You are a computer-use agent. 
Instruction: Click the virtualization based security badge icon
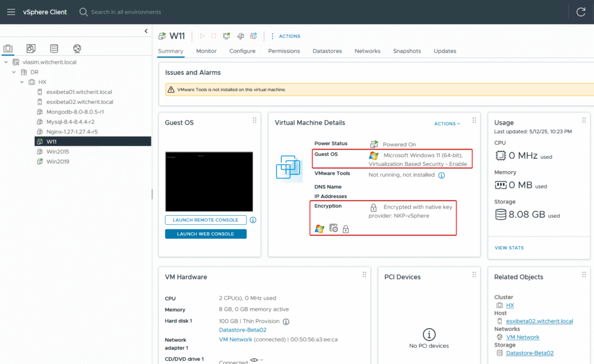pyautogui.click(x=334, y=228)
